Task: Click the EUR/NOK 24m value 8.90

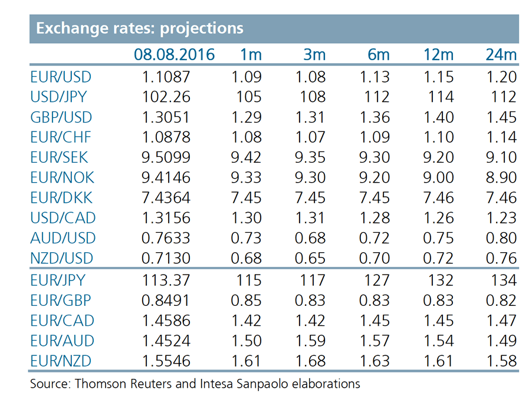Action: pos(501,177)
